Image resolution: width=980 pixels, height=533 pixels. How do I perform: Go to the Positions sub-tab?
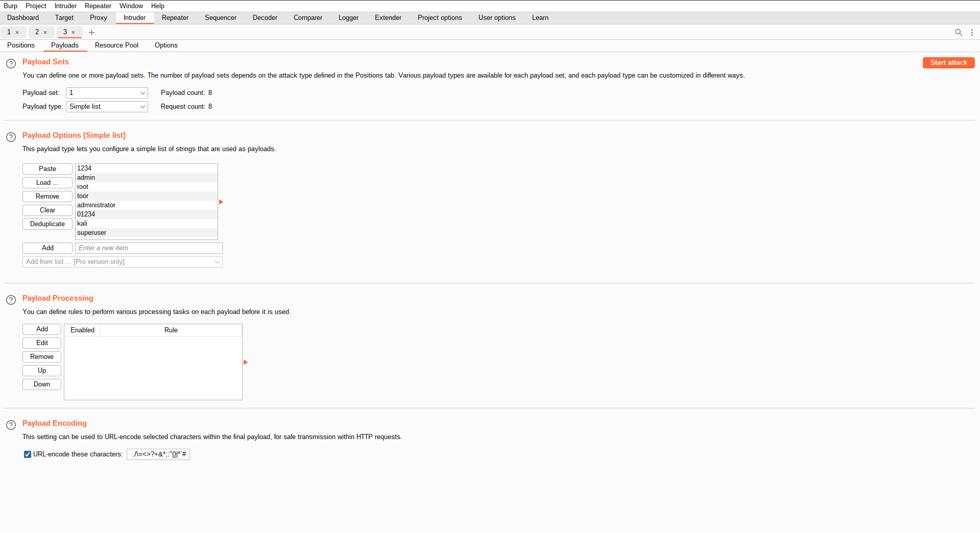(x=21, y=45)
